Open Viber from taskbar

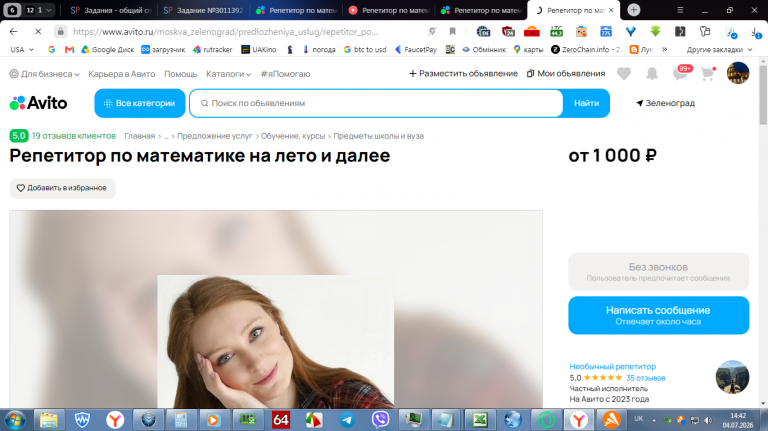[x=381, y=420]
